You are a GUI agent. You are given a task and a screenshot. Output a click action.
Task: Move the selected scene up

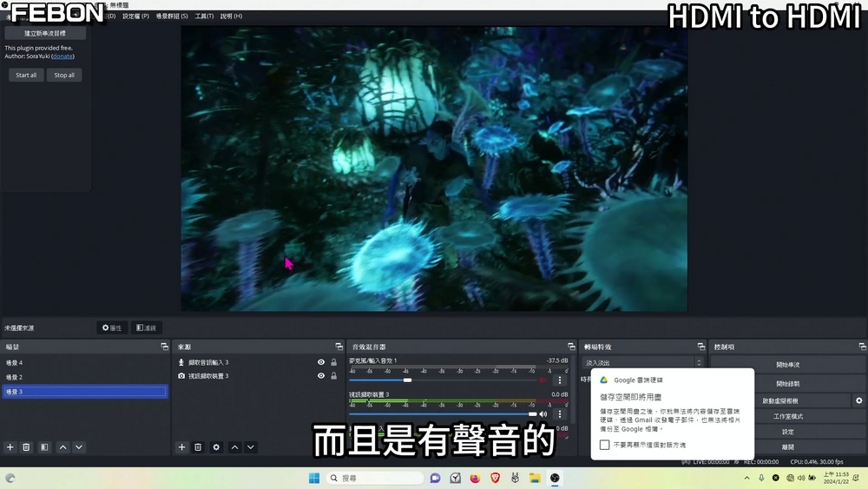pyautogui.click(x=63, y=447)
